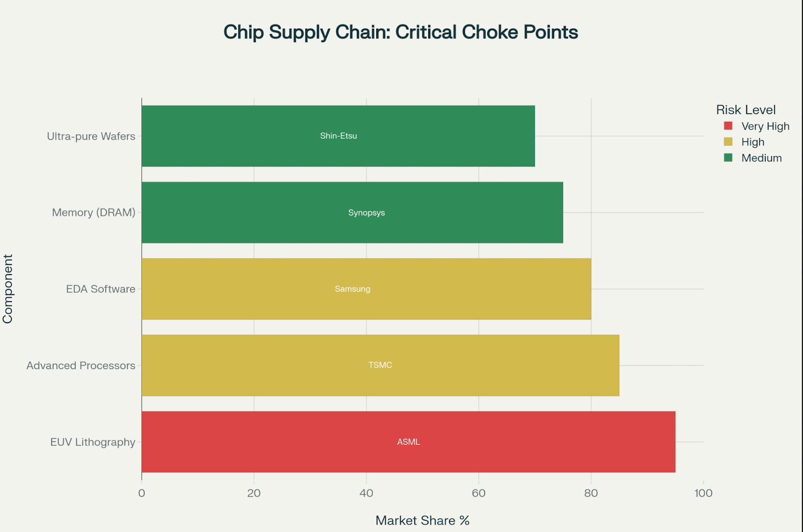Screen dimensions: 803x532
Task: Toggle the High legend label text
Action: click(752, 142)
